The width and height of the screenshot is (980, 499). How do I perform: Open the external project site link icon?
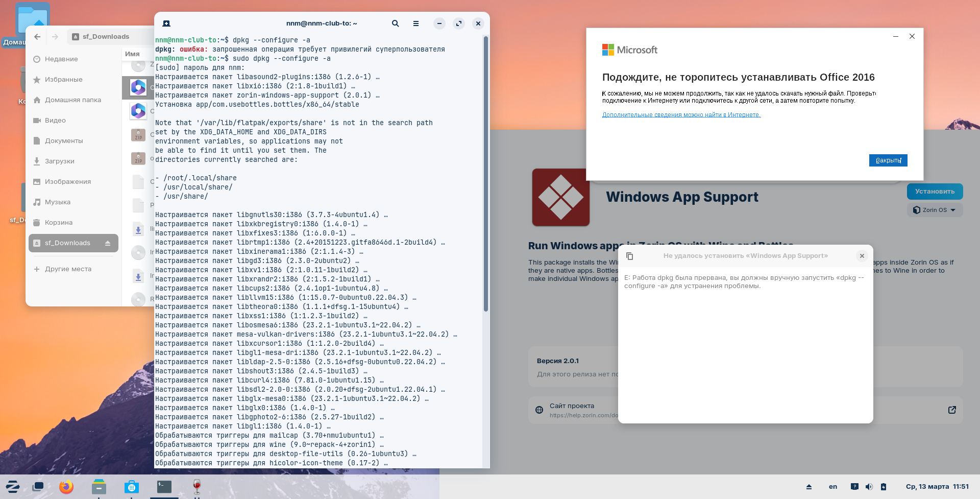tap(952, 410)
